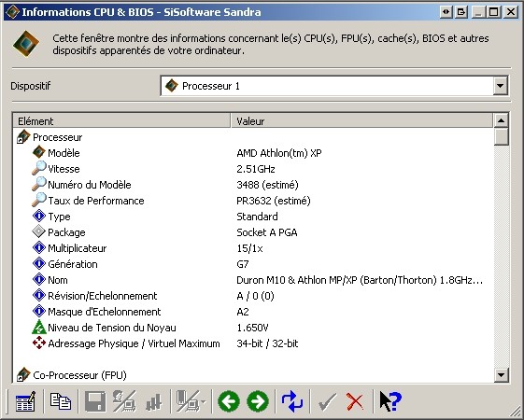Click the green back arrow button

(x=229, y=401)
